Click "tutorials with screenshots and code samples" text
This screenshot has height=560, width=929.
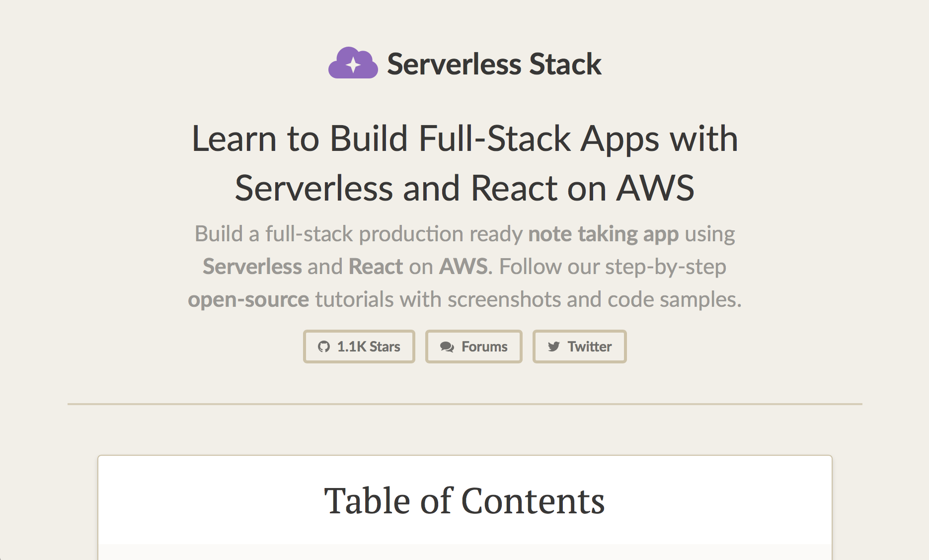click(528, 299)
